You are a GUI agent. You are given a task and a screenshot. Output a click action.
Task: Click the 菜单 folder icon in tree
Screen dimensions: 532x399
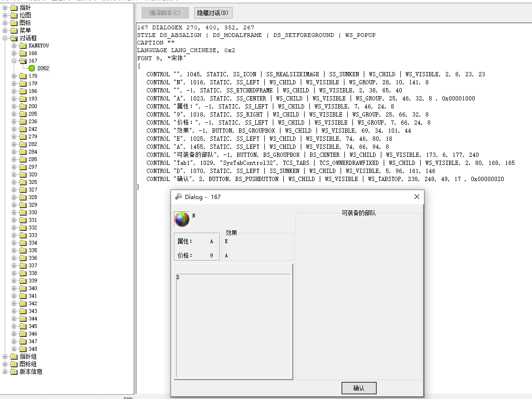coord(14,30)
